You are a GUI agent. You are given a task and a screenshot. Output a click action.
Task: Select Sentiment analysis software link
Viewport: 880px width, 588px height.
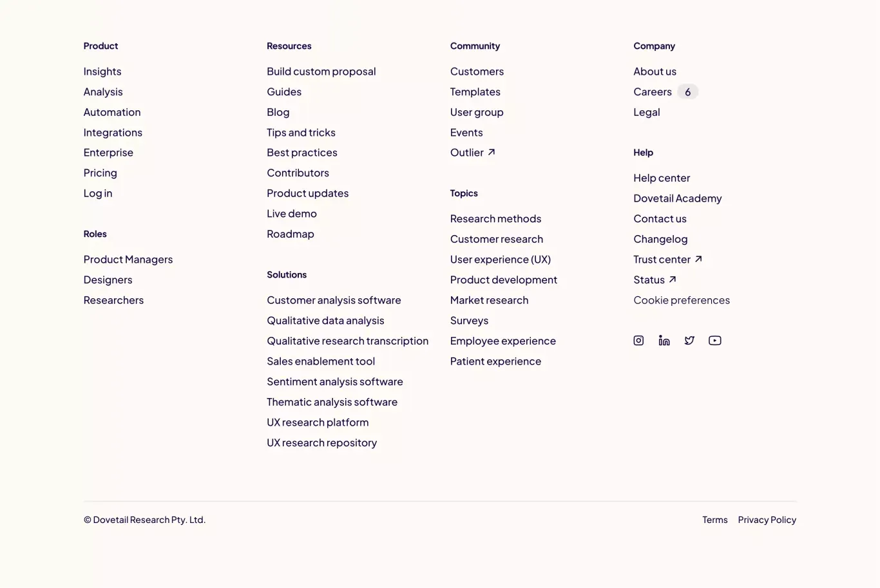tap(335, 381)
